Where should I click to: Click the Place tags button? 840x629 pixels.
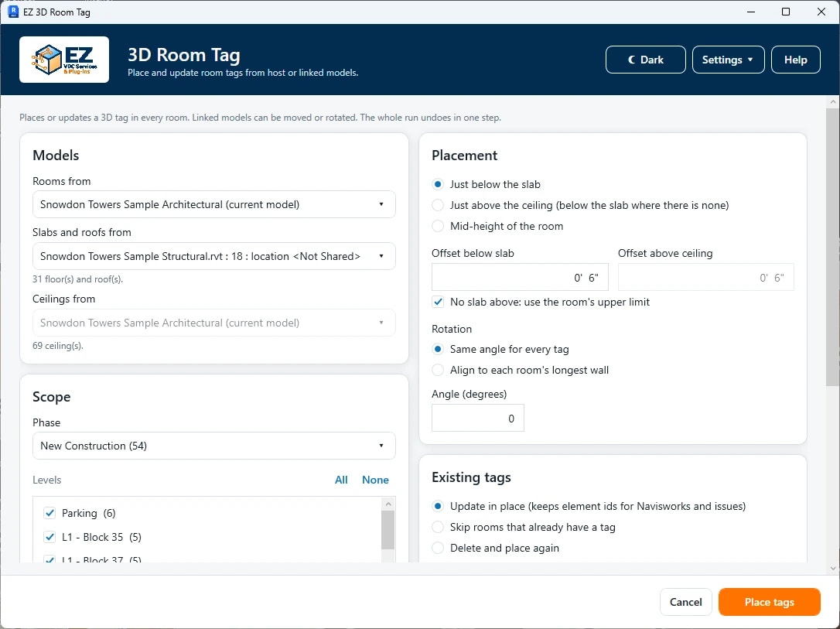click(770, 602)
